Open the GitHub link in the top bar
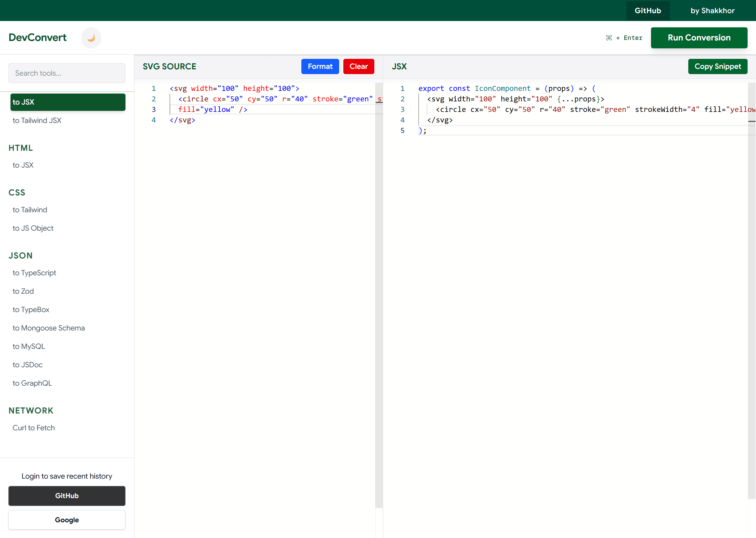 (647, 11)
